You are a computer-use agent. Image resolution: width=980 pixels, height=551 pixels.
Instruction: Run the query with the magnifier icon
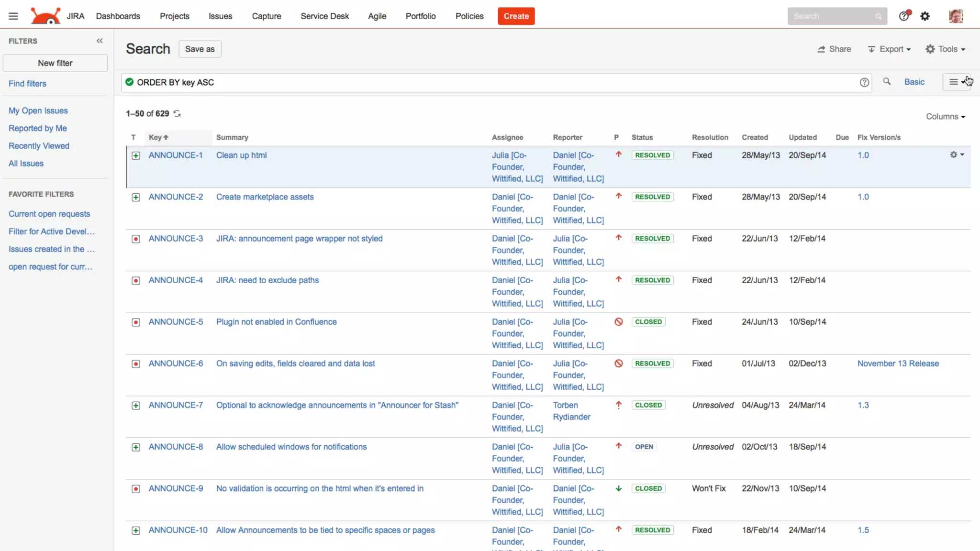coord(887,82)
